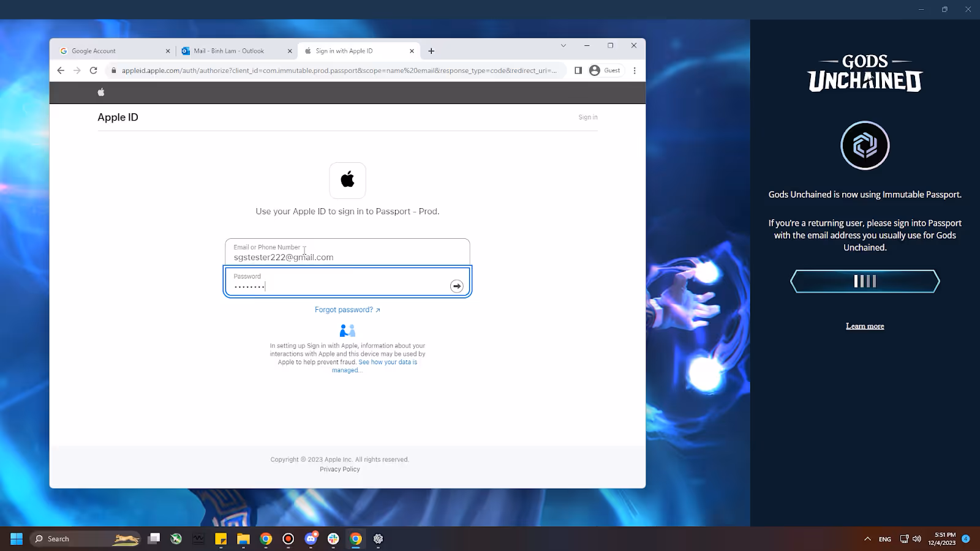Open the screen recorder app on the taskbar
Screen dimensions: 980x551
pos(288,539)
